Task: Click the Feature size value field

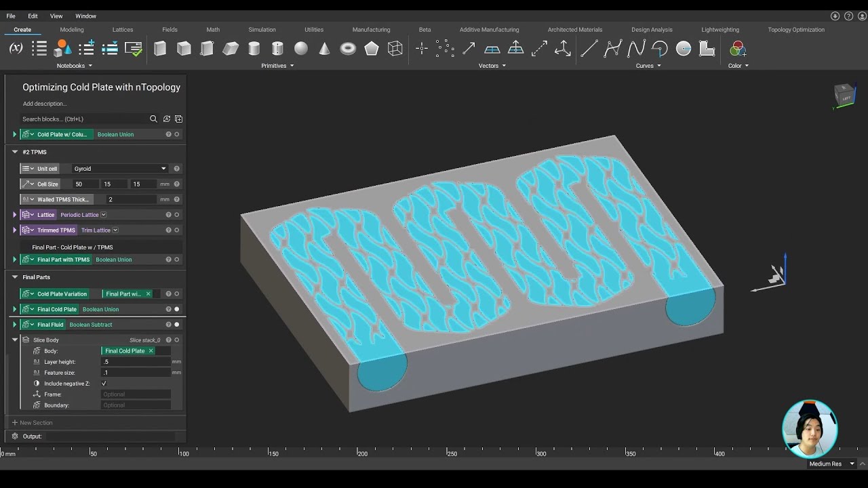Action: [136, 373]
